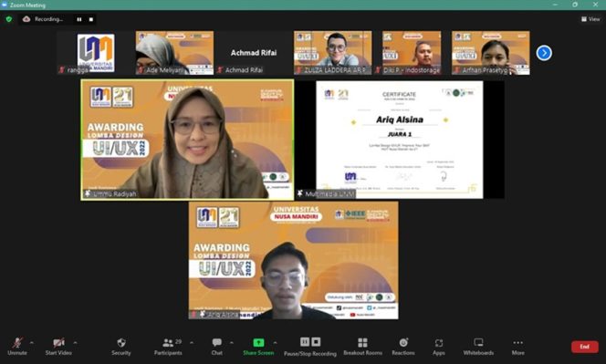Open audio options arrow next to Unmute
This screenshot has width=606, height=364.
[32, 342]
